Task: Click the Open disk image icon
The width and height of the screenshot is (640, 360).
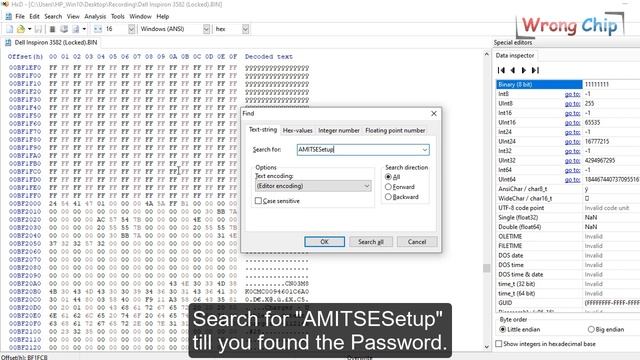Action: (x=76, y=29)
